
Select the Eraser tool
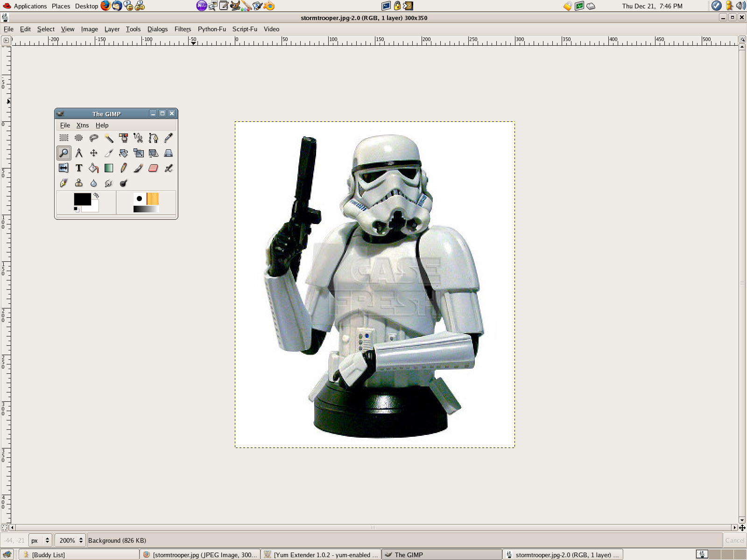pyautogui.click(x=153, y=168)
